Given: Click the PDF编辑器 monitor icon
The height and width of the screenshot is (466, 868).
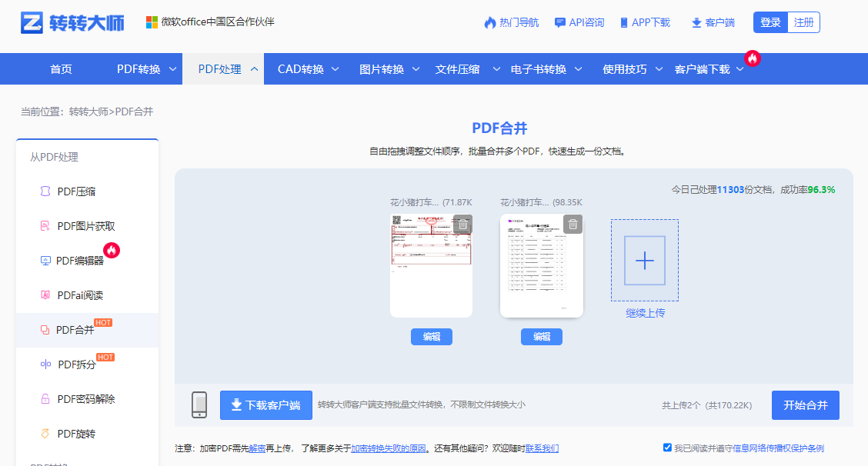Looking at the screenshot, I should pos(45,261).
